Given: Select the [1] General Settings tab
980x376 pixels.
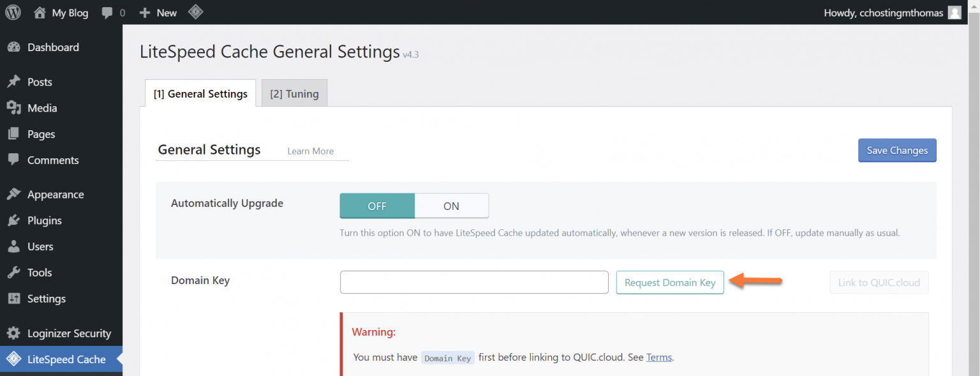Looking at the screenshot, I should [x=200, y=94].
